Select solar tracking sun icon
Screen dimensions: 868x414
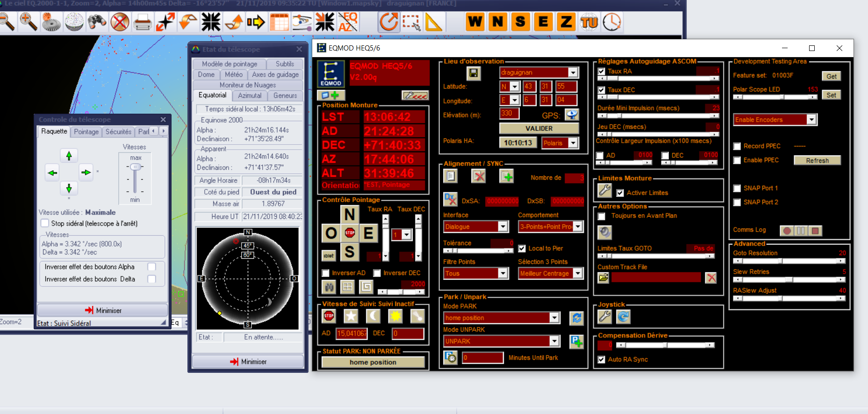point(395,316)
